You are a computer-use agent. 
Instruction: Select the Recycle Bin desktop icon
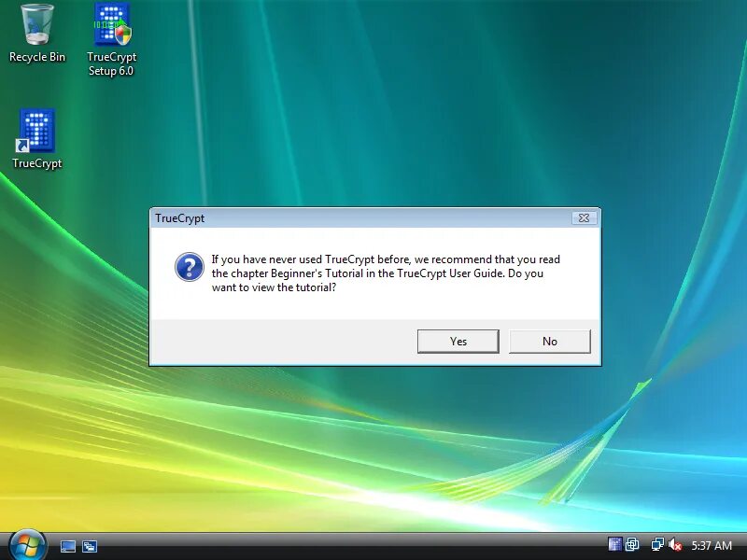pyautogui.click(x=37, y=34)
